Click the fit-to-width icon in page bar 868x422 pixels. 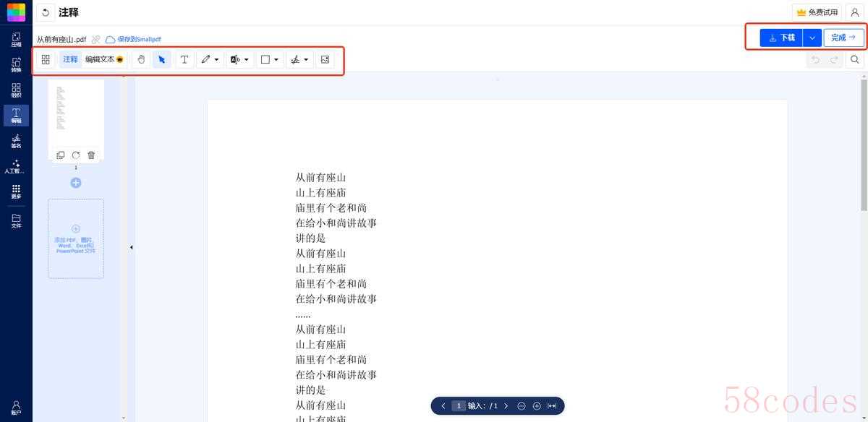coord(552,406)
